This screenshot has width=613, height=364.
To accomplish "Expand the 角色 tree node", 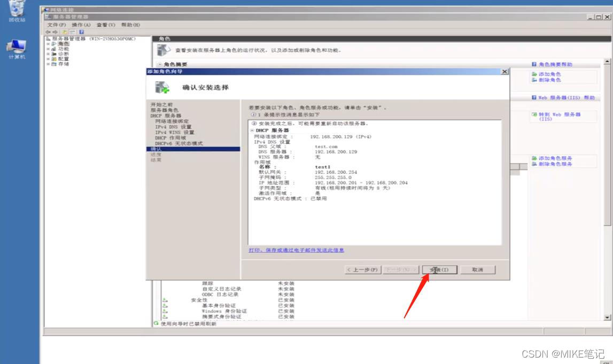I will tap(48, 44).
